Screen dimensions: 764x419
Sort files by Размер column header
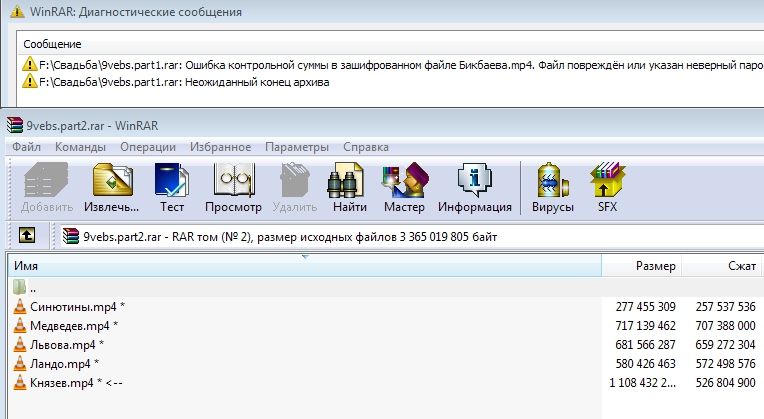click(x=641, y=266)
